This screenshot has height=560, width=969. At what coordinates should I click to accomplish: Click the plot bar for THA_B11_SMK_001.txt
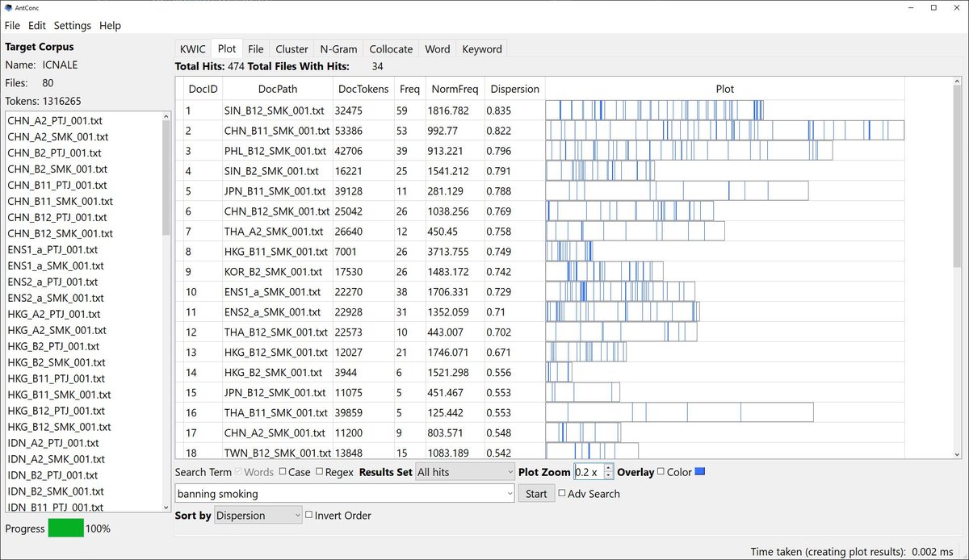679,412
